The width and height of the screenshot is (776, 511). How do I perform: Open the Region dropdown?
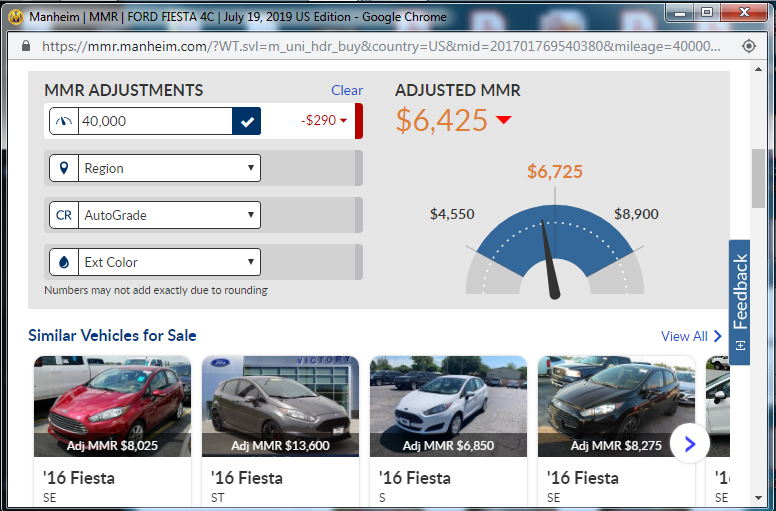(x=169, y=168)
